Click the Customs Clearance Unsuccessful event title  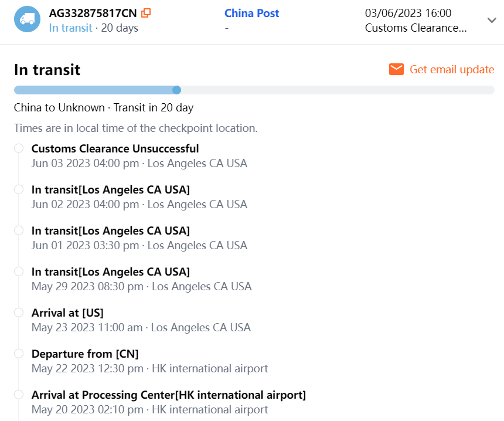pos(115,149)
